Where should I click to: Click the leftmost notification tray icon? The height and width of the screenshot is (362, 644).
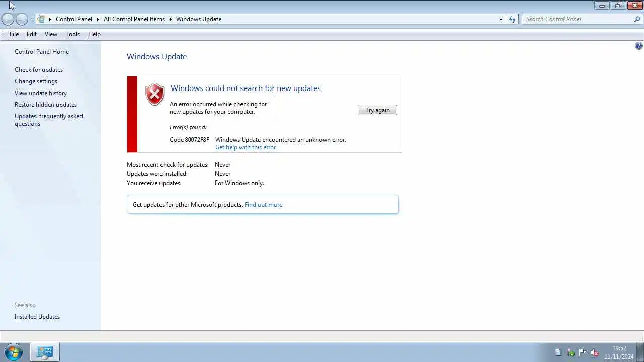coord(558,352)
